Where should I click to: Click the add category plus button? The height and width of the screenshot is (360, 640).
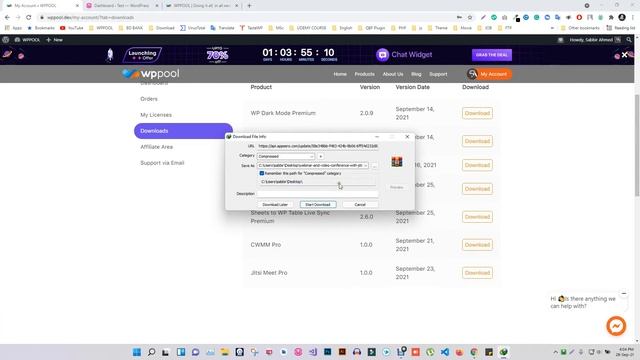pyautogui.click(x=320, y=156)
